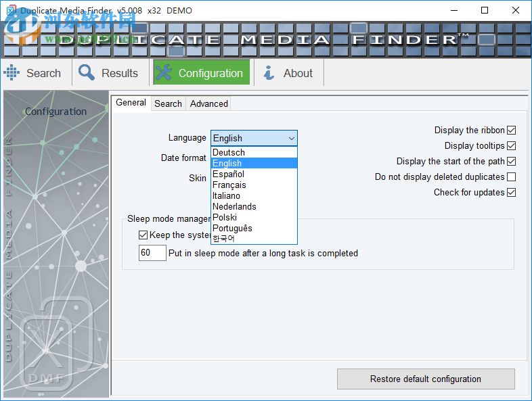
Task: Collapse the Language combo box arrow
Action: pyautogui.click(x=291, y=139)
